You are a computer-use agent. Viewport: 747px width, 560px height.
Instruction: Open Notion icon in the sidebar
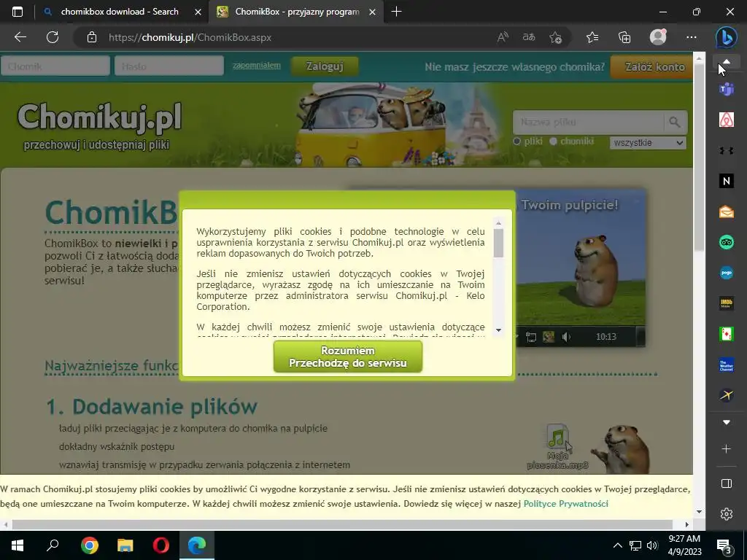(x=727, y=181)
